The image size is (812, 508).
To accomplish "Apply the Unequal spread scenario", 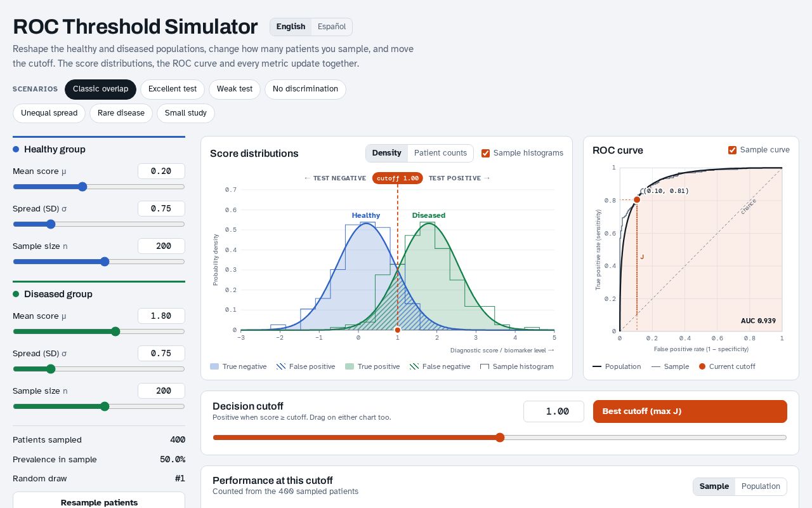I will point(49,113).
